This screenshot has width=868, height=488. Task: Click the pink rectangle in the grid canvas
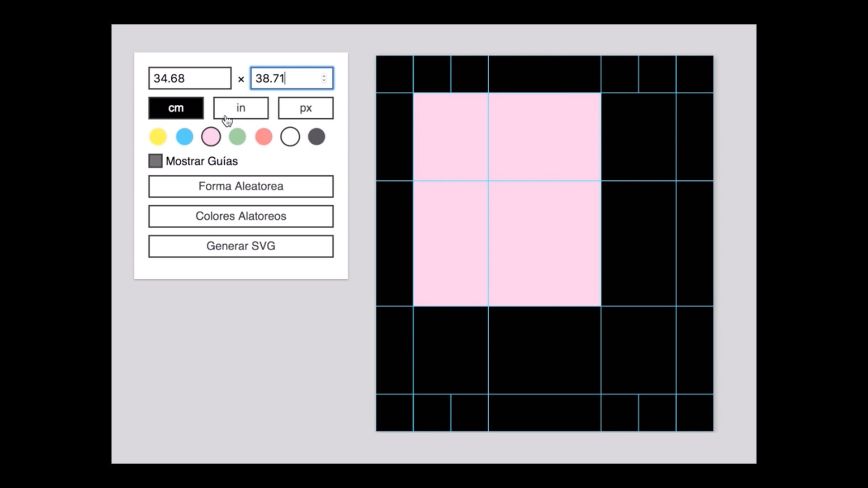coord(507,200)
